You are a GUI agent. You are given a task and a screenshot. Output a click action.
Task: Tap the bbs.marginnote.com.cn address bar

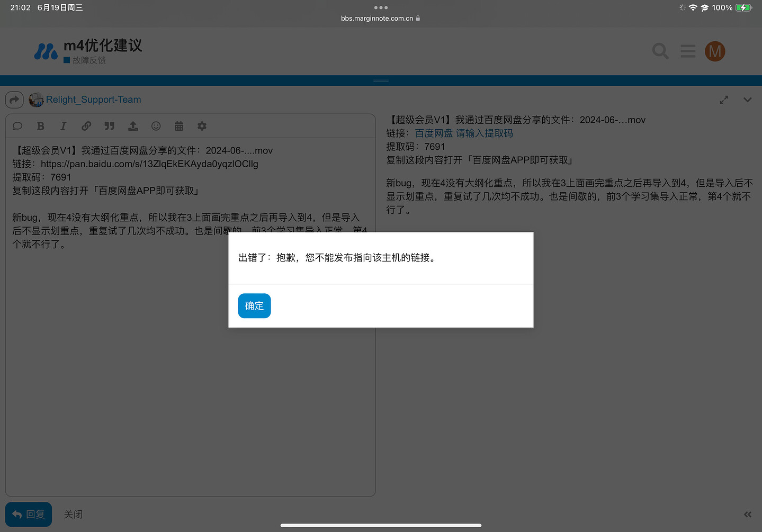point(381,19)
